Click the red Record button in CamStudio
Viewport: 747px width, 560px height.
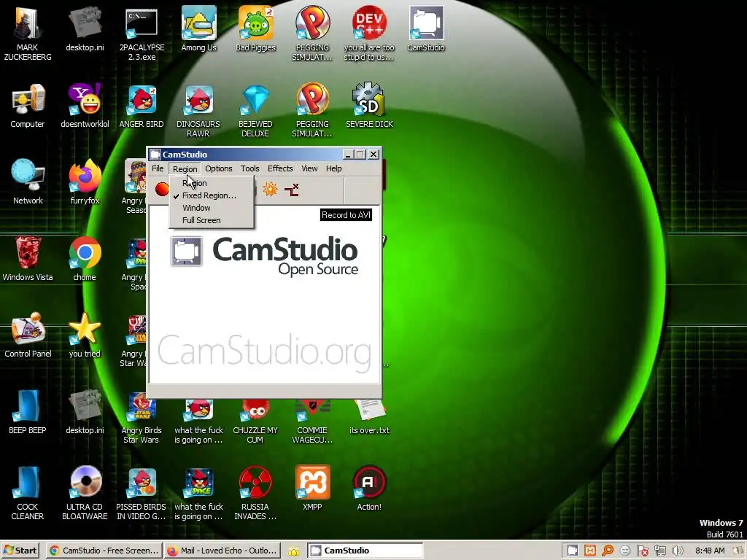click(162, 190)
